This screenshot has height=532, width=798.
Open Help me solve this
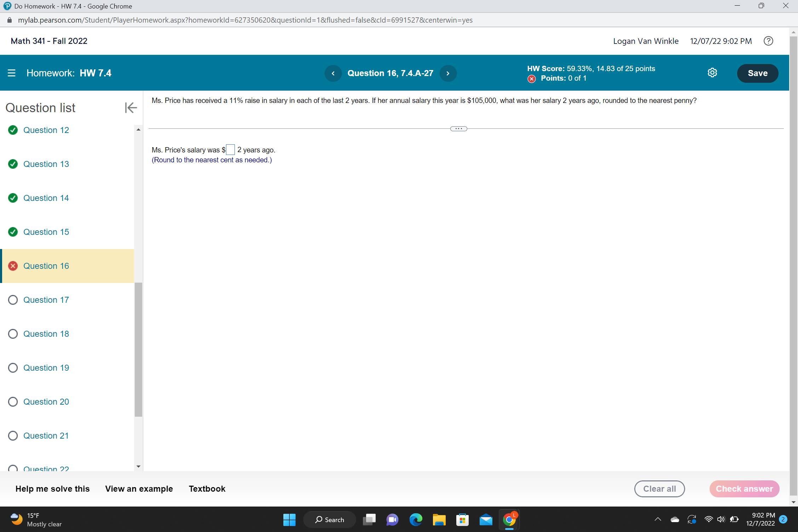pos(52,488)
